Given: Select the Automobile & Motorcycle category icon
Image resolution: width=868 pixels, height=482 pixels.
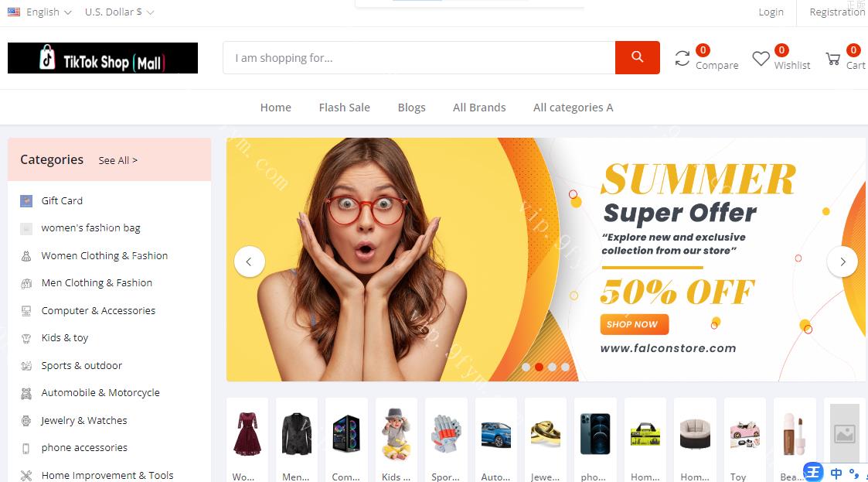Looking at the screenshot, I should point(26,393).
